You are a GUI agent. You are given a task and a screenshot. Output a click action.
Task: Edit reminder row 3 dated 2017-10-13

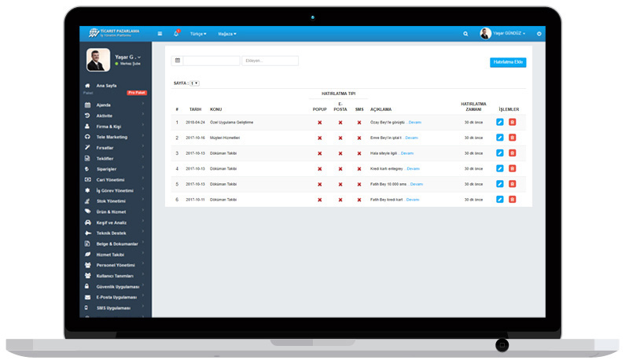(499, 153)
